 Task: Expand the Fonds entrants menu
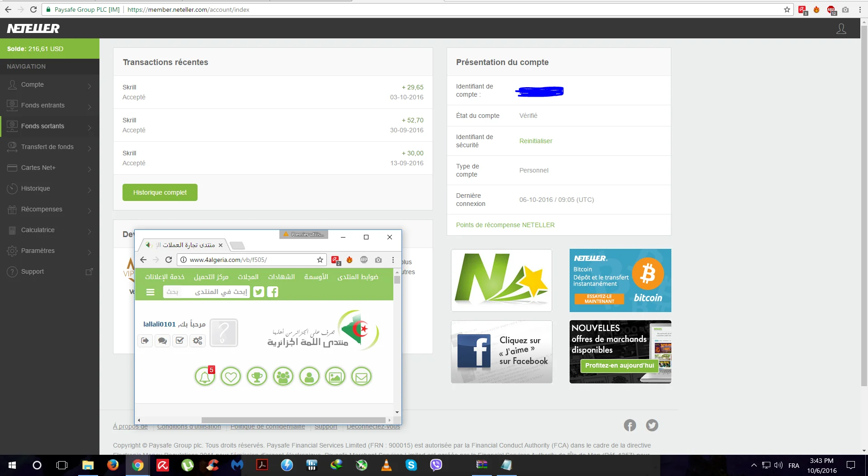(x=50, y=106)
